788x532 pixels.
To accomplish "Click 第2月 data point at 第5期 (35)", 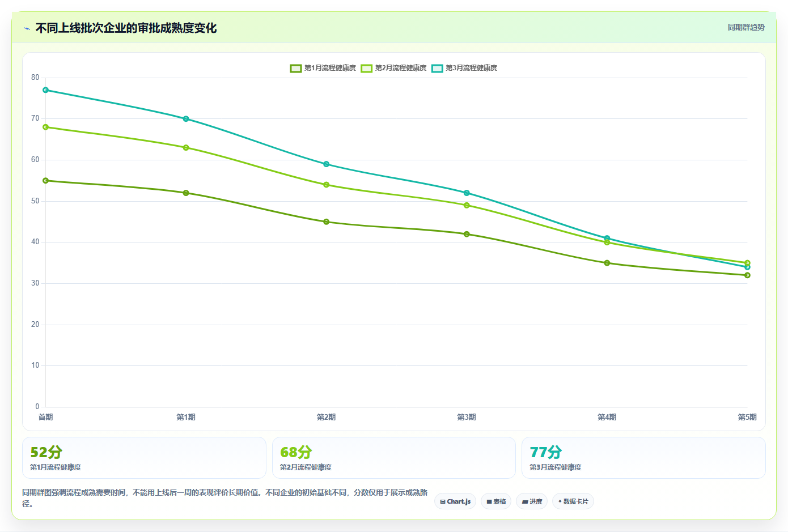I will [x=747, y=263].
